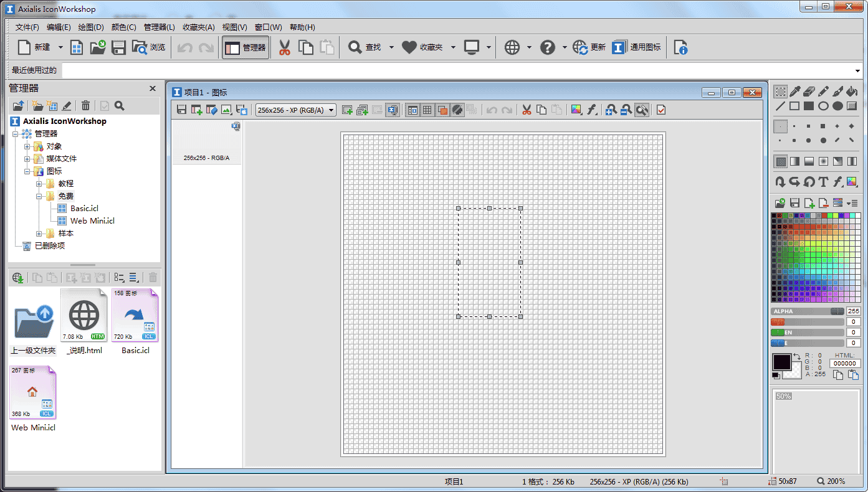Toggle the checkmark test icon button

click(661, 110)
